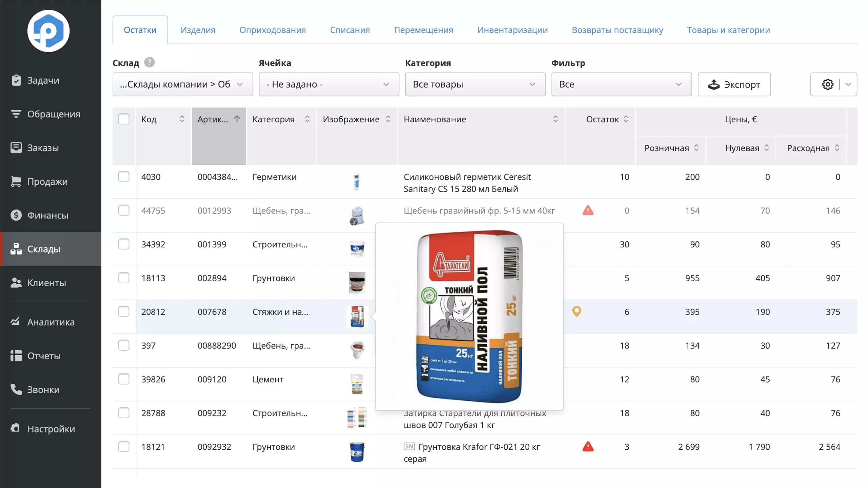Open Задачи section via clipboard icon
This screenshot has height=488, width=868.
(16, 80)
